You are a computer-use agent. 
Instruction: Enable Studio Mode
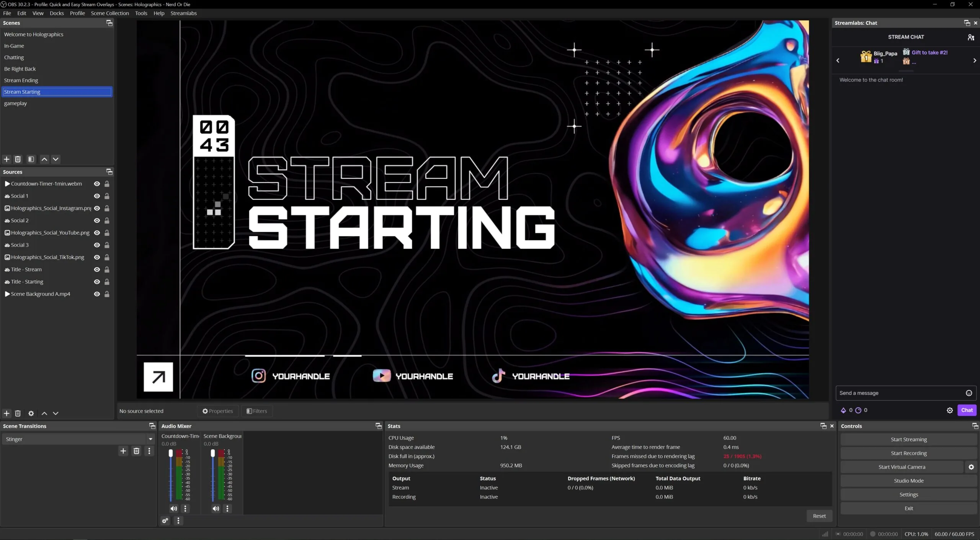point(908,481)
